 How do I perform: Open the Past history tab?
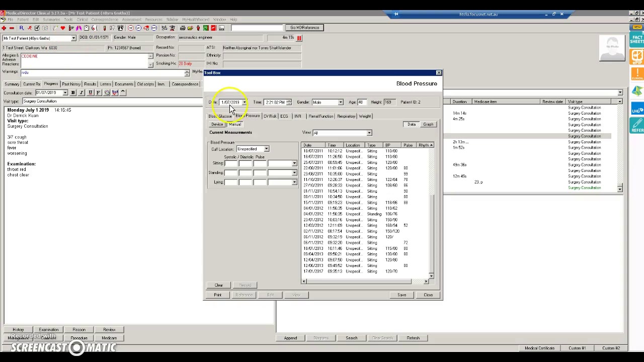71,84
